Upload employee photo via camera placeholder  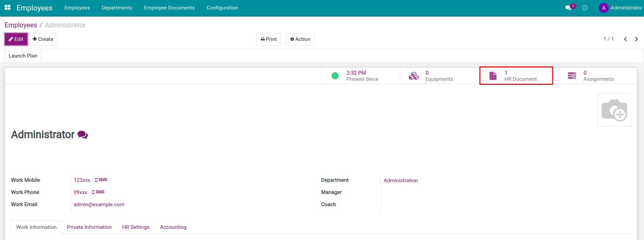614,110
